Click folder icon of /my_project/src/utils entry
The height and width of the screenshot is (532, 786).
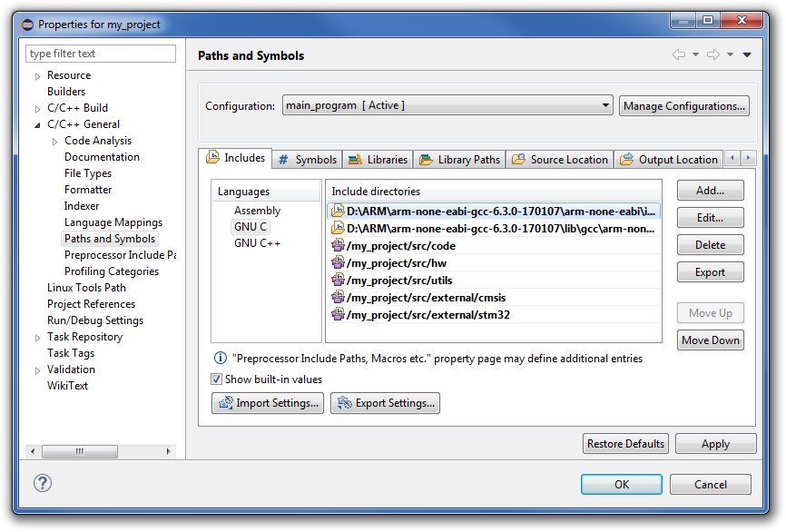tap(338, 280)
